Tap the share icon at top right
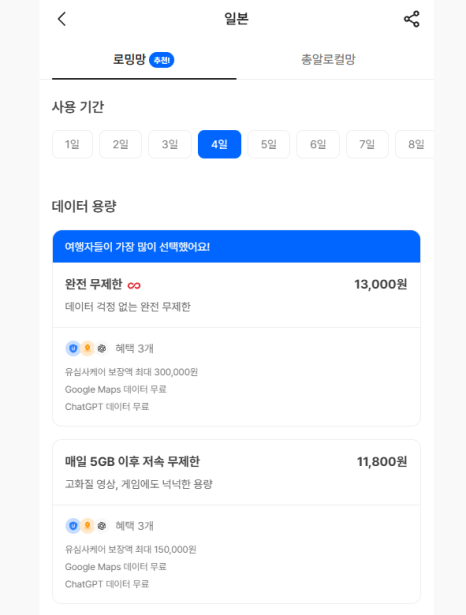This screenshot has height=615, width=466. 411,19
